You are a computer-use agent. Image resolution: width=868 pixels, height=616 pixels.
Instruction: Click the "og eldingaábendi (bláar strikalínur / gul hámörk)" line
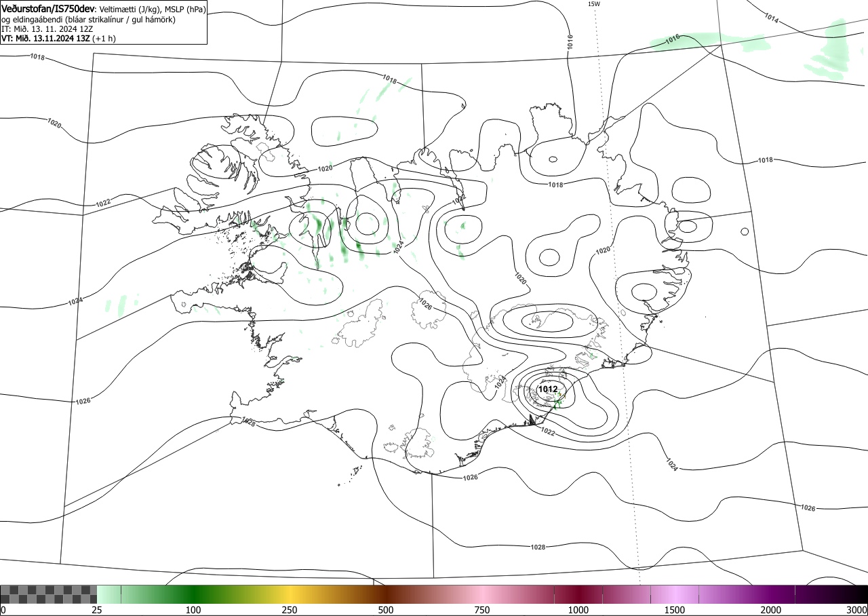click(89, 20)
